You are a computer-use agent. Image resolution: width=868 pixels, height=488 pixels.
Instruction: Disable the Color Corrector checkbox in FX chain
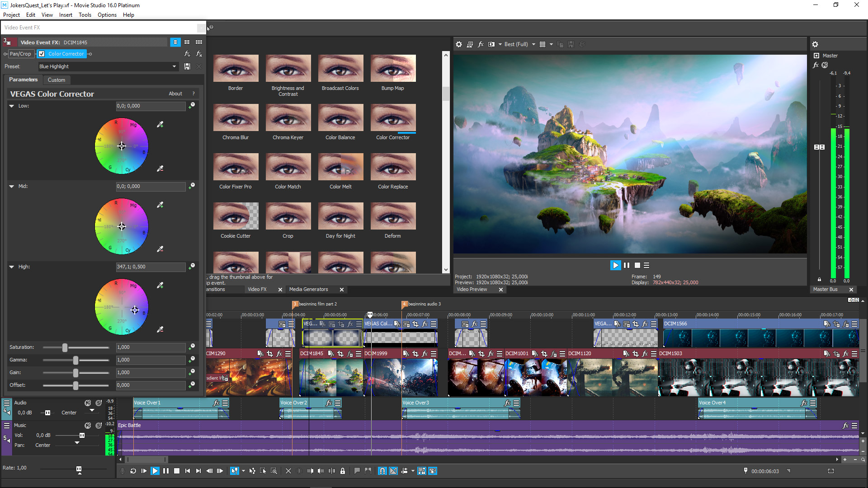tap(42, 54)
